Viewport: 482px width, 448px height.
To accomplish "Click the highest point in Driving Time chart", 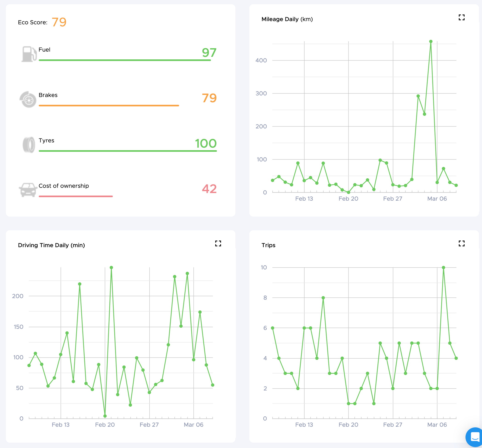I will click(x=111, y=268).
